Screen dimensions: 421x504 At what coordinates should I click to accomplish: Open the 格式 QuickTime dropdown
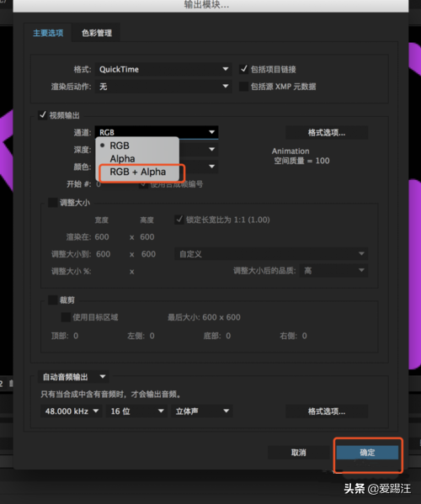163,69
